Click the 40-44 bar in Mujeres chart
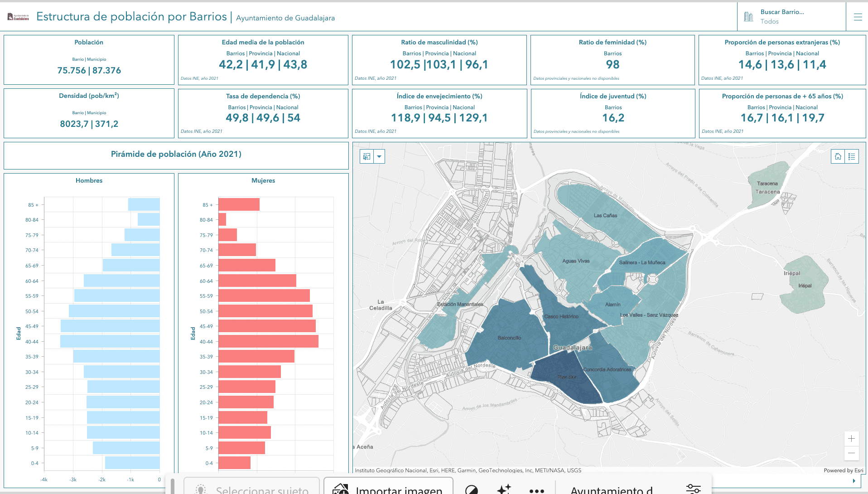Screen dimensions: 868x494 (268, 342)
